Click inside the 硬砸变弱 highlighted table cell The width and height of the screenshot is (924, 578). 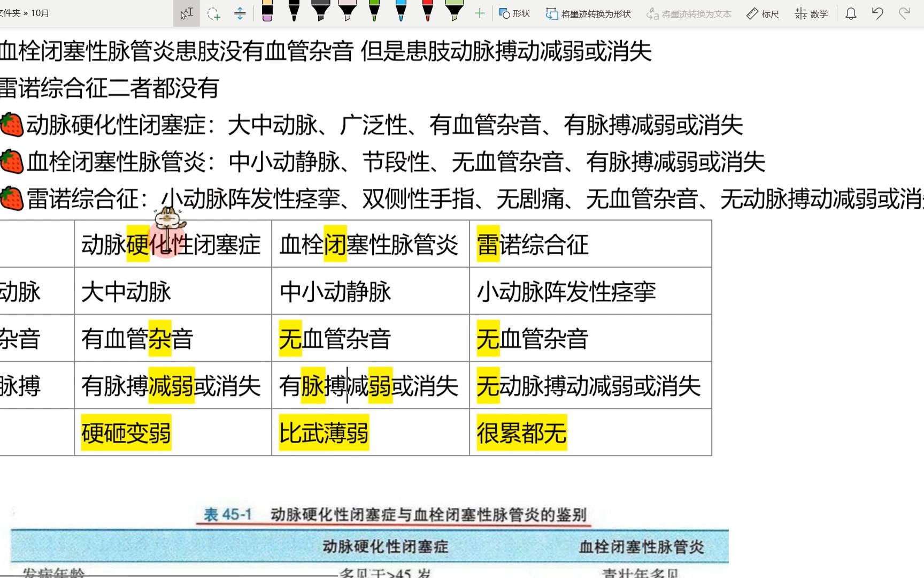pyautogui.click(x=126, y=432)
